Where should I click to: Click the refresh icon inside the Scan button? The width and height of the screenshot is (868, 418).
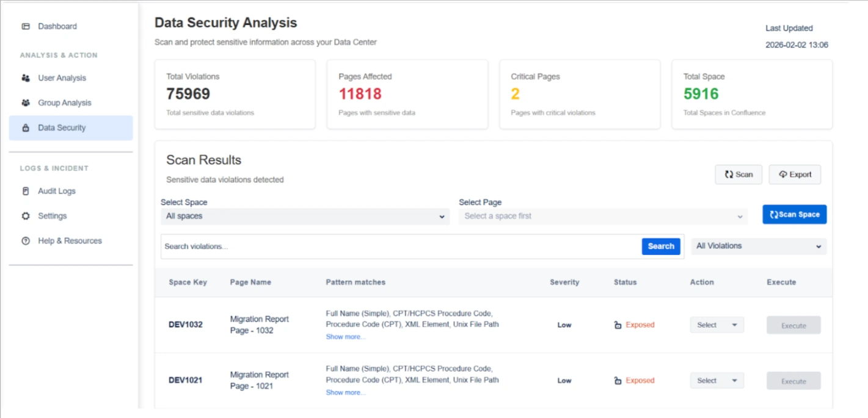pos(729,174)
